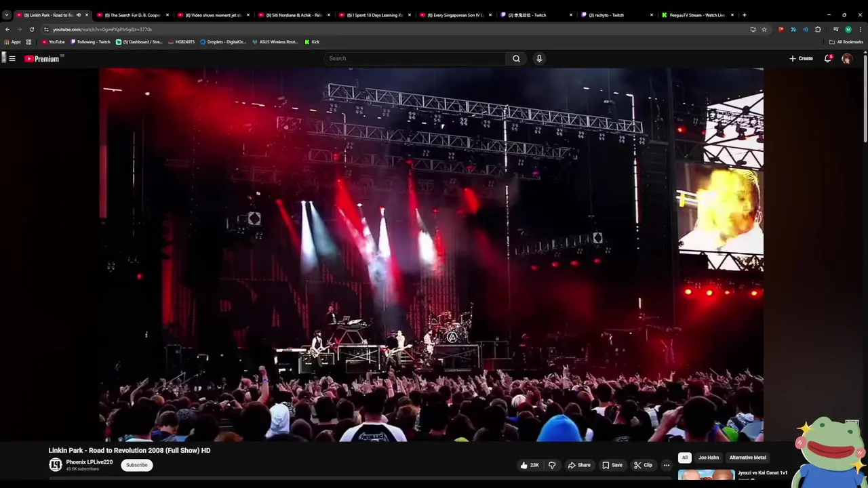Viewport: 868px width, 488px height.
Task: Dislike the video
Action: pyautogui.click(x=552, y=465)
